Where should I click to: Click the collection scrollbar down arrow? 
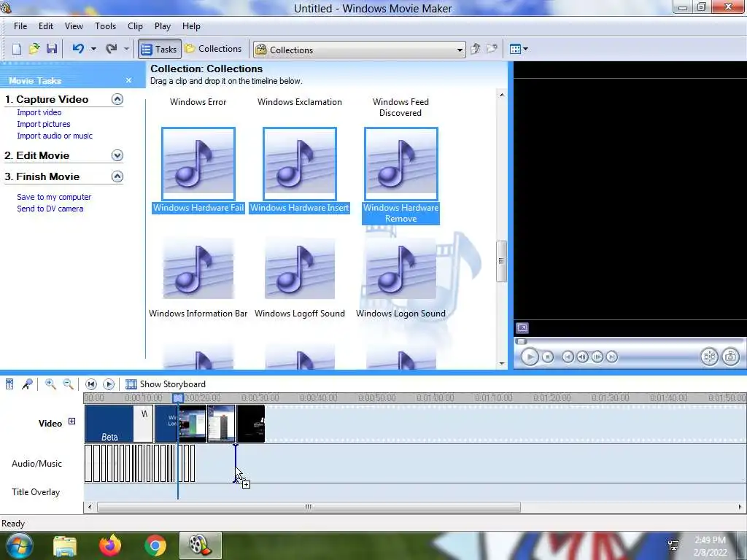click(502, 363)
